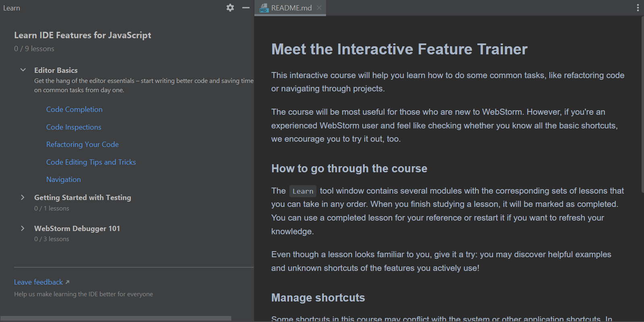Open Learn panel settings gear
Image resolution: width=644 pixels, height=322 pixels.
[x=230, y=8]
